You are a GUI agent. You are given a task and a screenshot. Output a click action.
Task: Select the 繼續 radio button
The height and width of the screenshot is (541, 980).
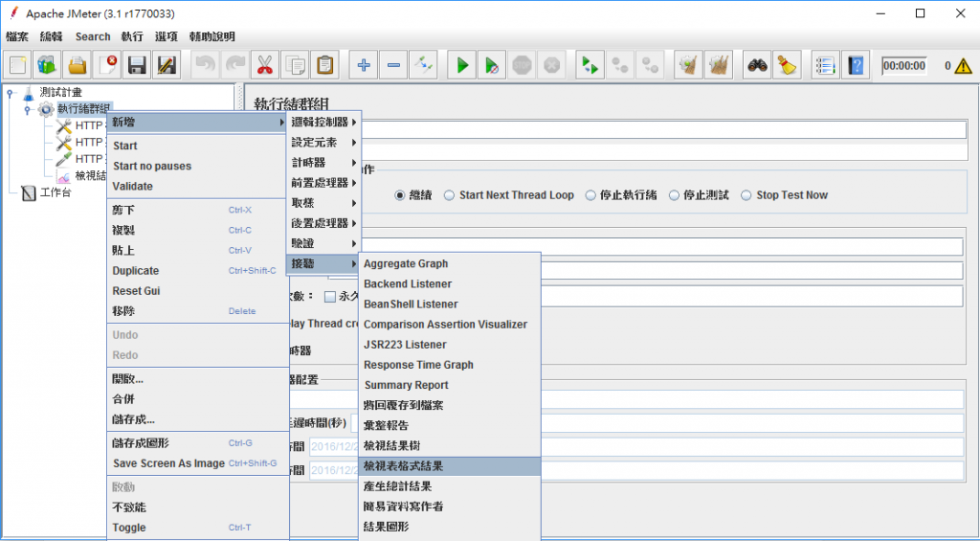point(400,195)
